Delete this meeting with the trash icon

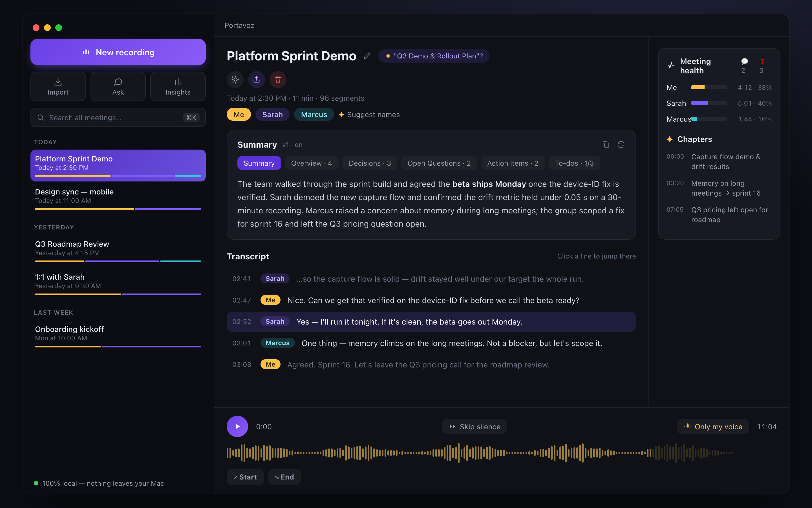tap(278, 80)
